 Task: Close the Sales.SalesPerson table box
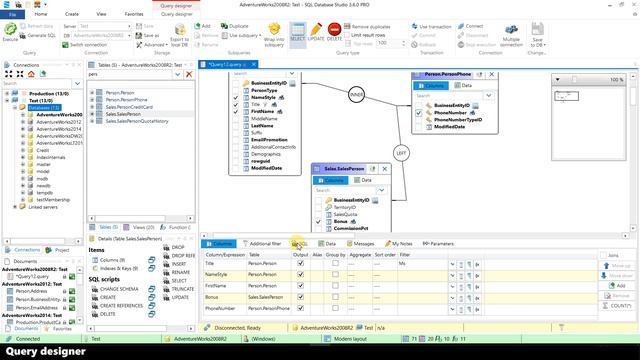[384, 169]
